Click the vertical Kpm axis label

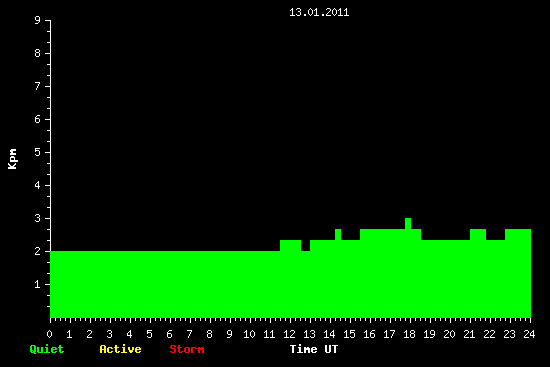(13, 159)
